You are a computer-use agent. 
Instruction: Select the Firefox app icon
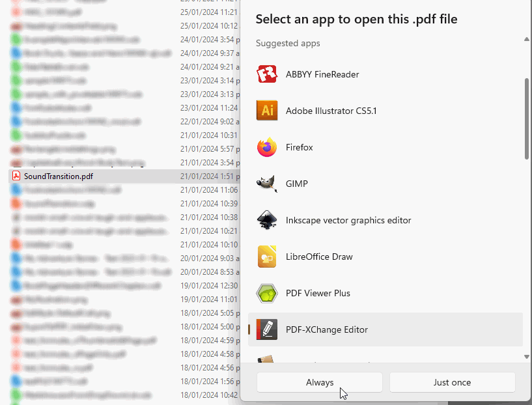pos(267,147)
